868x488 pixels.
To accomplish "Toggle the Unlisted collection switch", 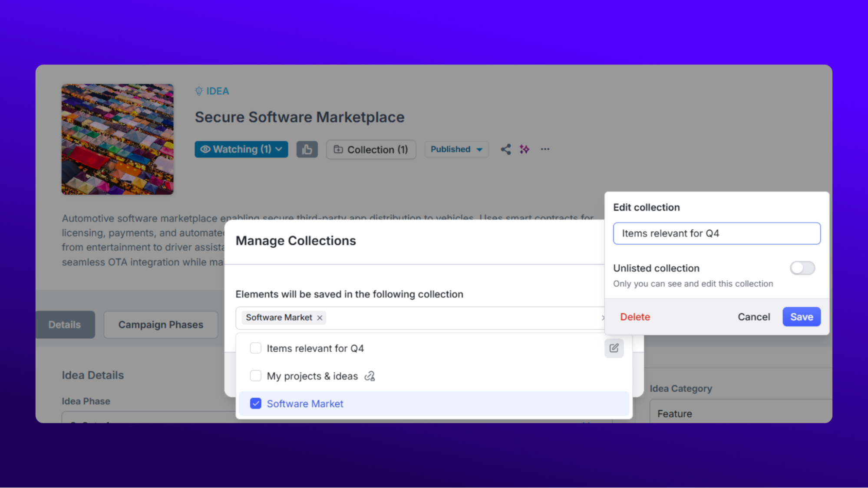I will click(x=802, y=268).
